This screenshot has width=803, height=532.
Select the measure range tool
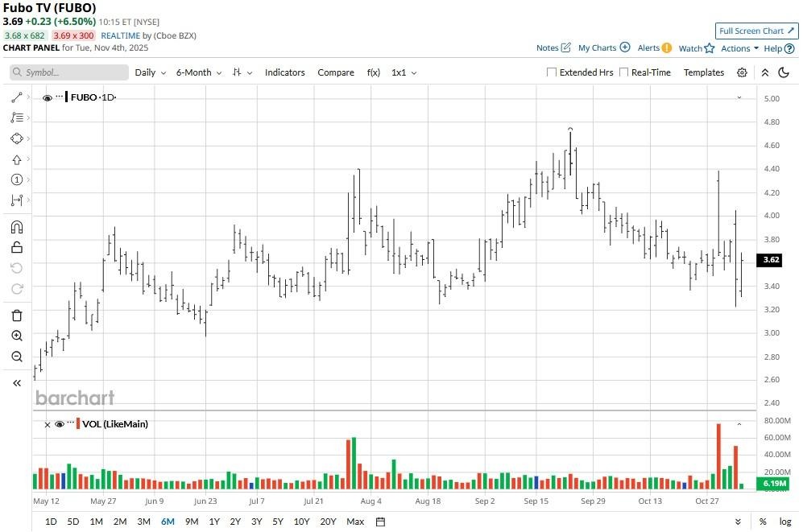point(16,200)
